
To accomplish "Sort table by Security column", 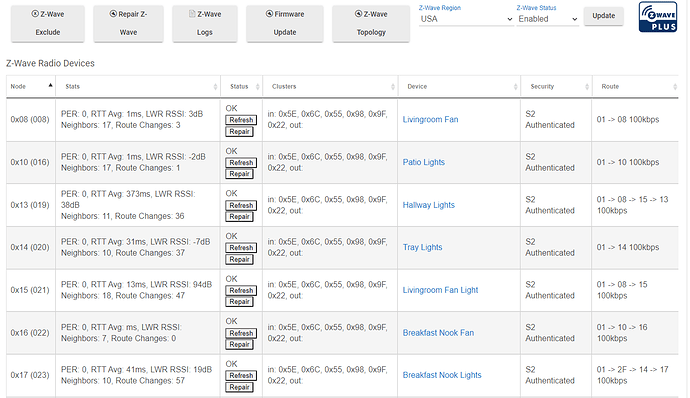I will pos(556,86).
